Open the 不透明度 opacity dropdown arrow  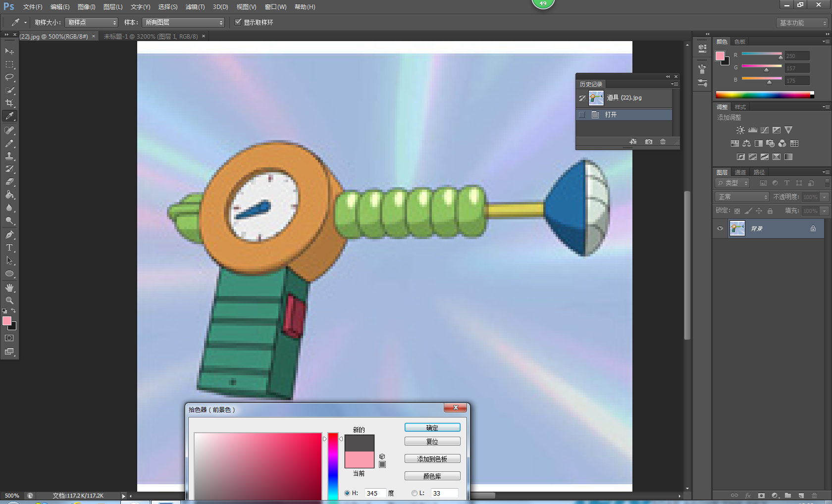(825, 197)
